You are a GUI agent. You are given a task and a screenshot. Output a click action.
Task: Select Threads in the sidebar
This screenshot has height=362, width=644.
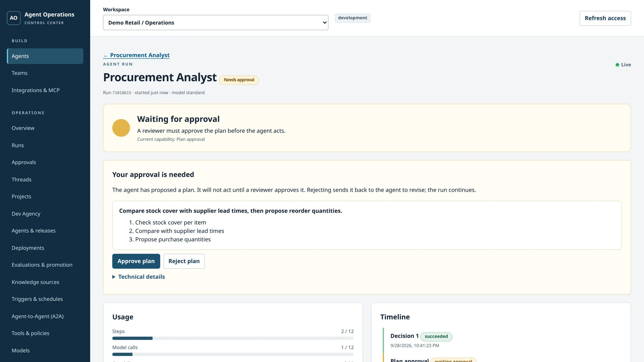tap(45, 179)
